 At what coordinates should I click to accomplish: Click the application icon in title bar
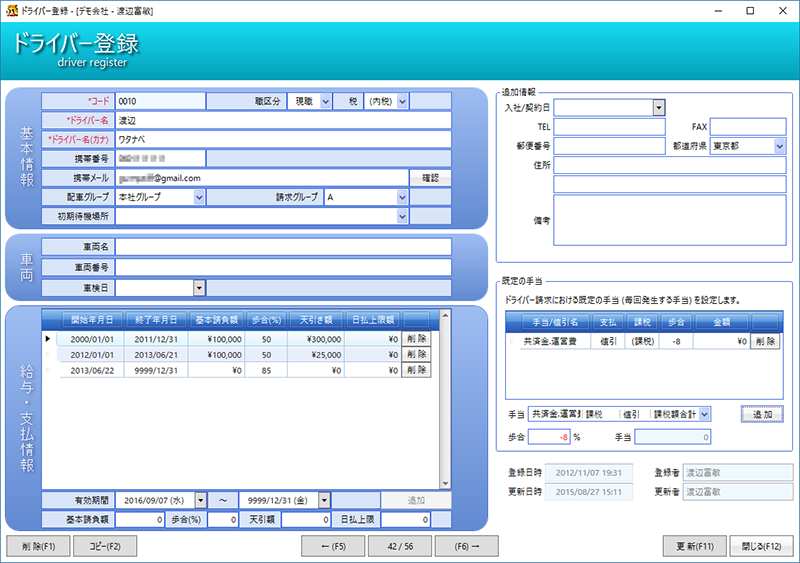pyautogui.click(x=11, y=9)
